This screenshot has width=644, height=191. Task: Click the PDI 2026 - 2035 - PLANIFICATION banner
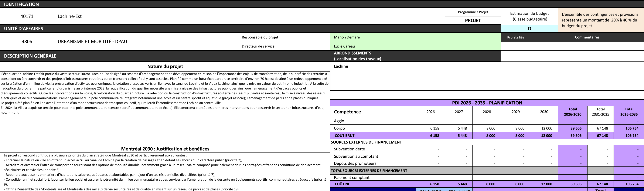click(x=487, y=103)
